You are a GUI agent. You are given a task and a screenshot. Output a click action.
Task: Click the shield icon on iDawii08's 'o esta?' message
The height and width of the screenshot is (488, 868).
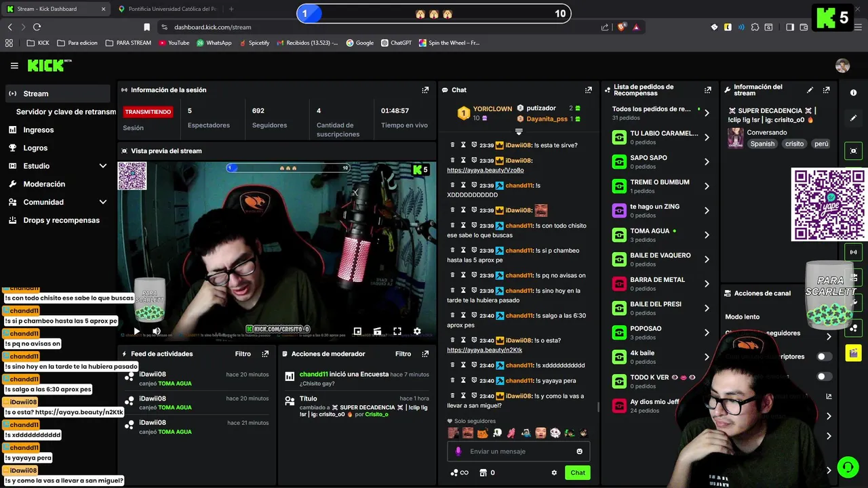click(x=475, y=340)
